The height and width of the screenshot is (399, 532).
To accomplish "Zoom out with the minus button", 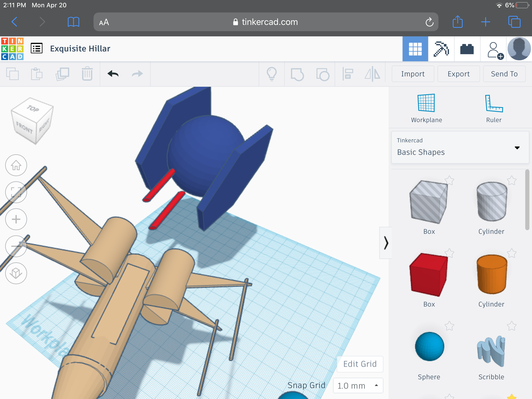I will click(16, 246).
